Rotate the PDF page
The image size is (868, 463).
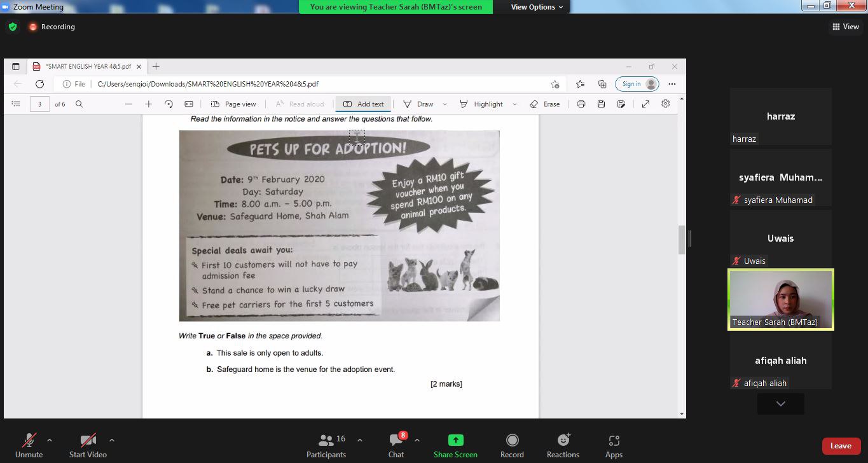point(169,104)
